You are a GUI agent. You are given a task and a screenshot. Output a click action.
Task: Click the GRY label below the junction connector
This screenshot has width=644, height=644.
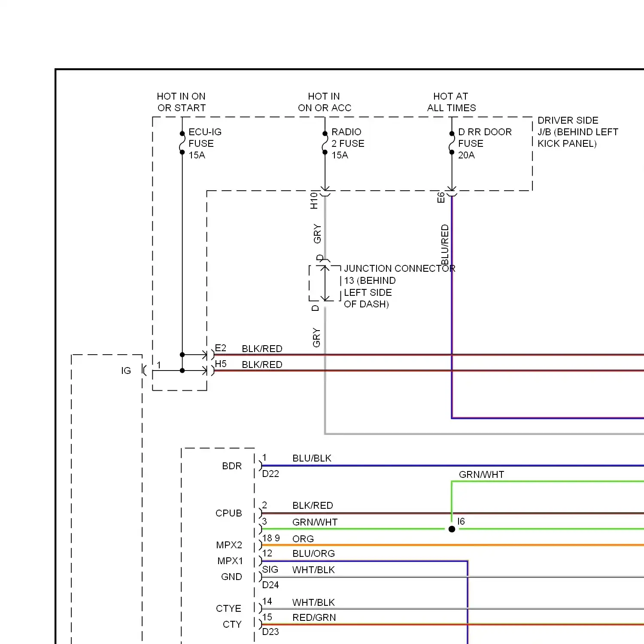316,337
